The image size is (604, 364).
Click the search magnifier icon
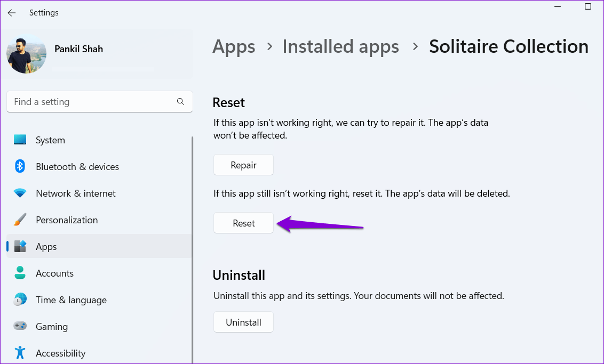[180, 102]
